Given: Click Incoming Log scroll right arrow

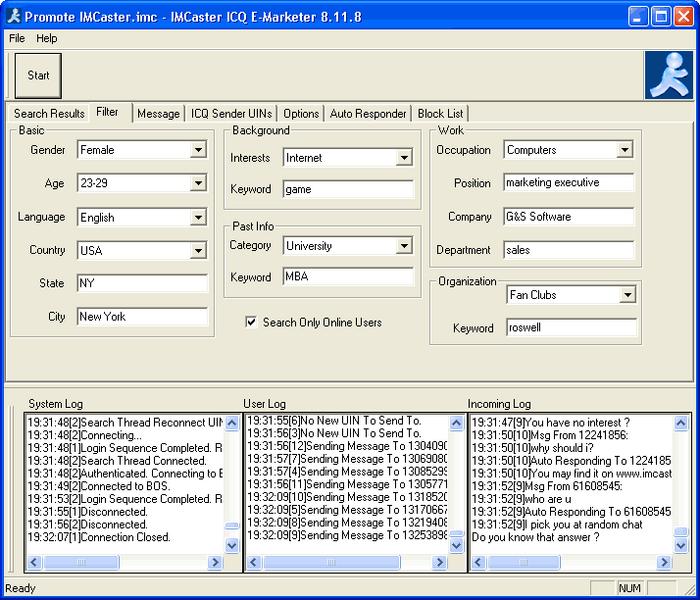Looking at the screenshot, I should pyautogui.click(x=664, y=562).
